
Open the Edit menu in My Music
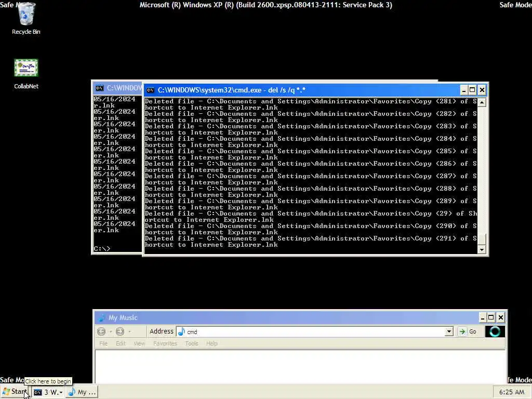pos(121,343)
